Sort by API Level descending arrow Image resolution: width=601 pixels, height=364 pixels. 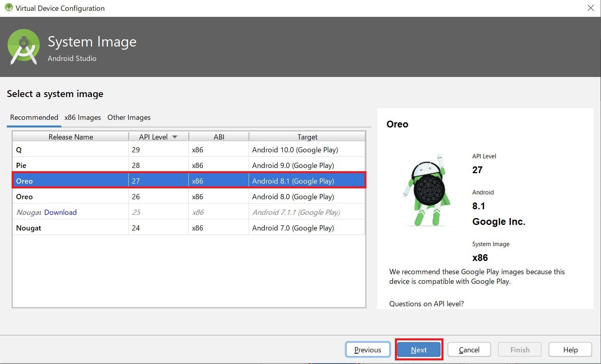point(175,137)
